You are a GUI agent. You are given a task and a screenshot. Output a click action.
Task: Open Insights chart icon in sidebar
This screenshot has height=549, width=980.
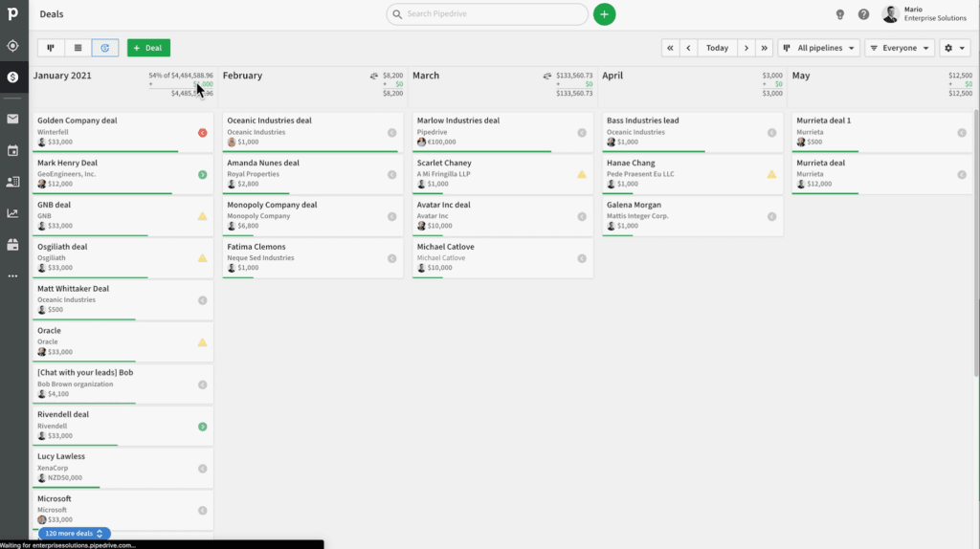pos(13,213)
